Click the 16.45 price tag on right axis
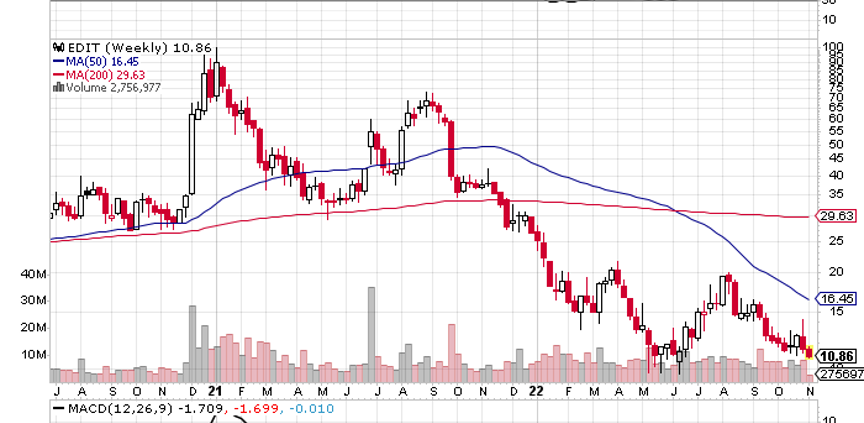864x423 pixels. [837, 298]
